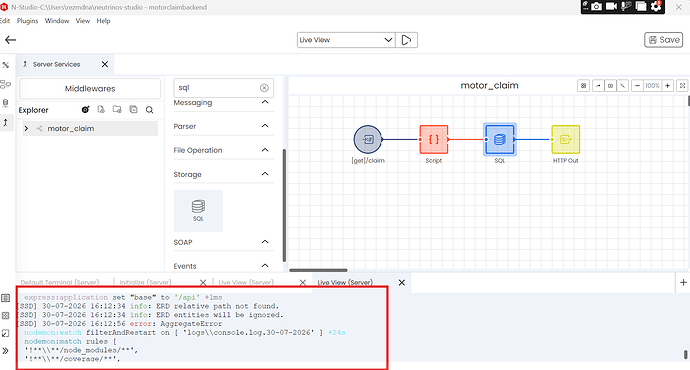Expand the bottom sidebar with double chevron
The width and height of the screenshot is (690, 370).
coord(6,351)
